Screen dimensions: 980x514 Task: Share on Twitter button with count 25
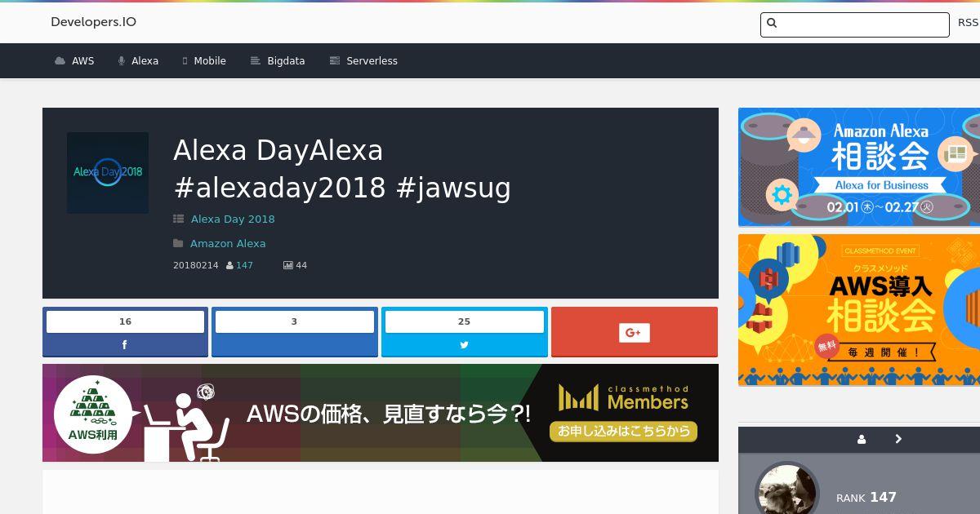click(464, 332)
